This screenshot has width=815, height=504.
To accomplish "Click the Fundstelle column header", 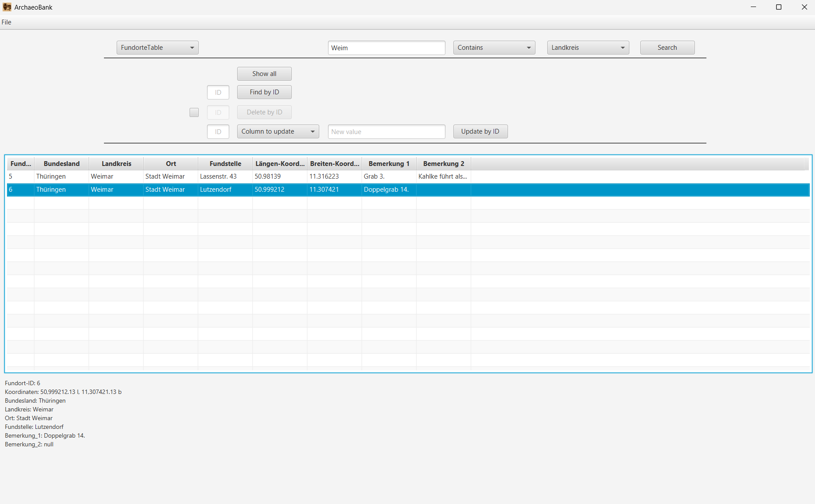I will (x=225, y=164).
